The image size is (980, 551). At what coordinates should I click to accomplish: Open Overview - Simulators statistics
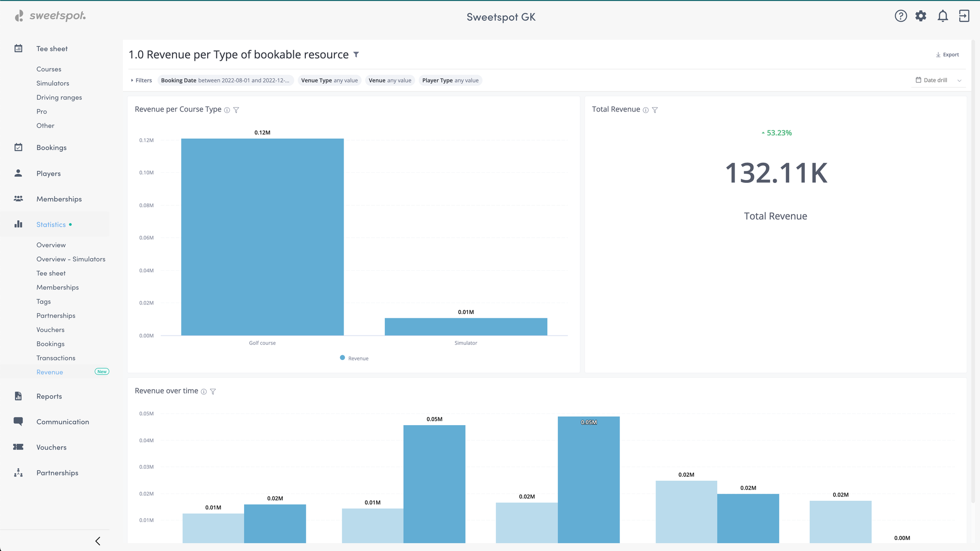[x=71, y=259]
